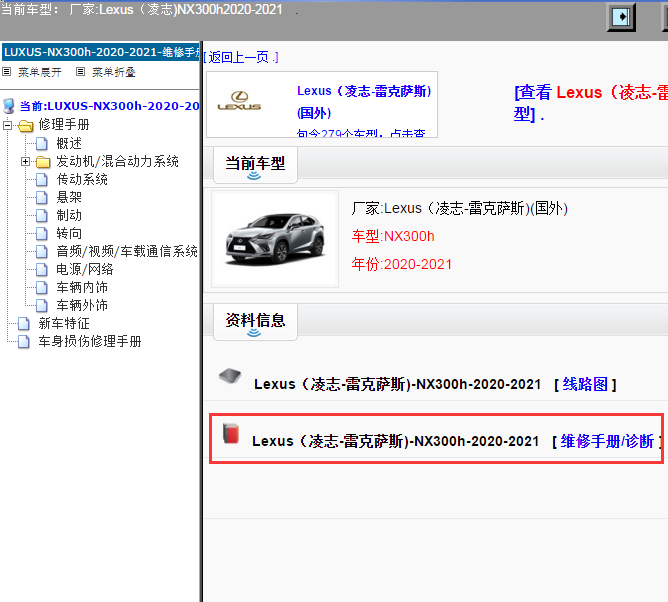Click the page icon next to 车辆内饰
This screenshot has width=668, height=602.
point(42,288)
